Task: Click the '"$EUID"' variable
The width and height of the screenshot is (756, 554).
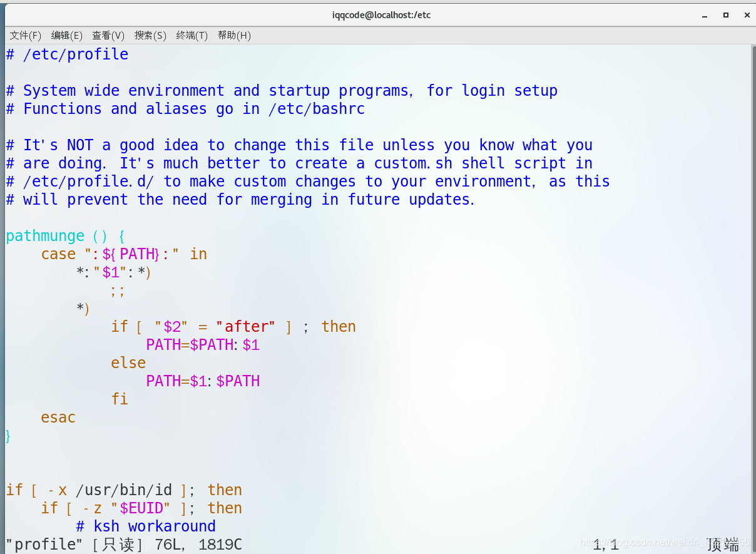Action: (140, 508)
